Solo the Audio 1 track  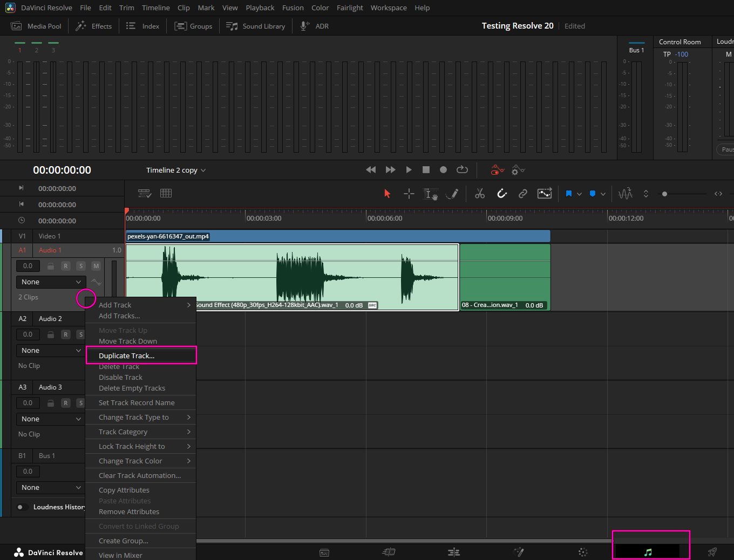pos(81,266)
